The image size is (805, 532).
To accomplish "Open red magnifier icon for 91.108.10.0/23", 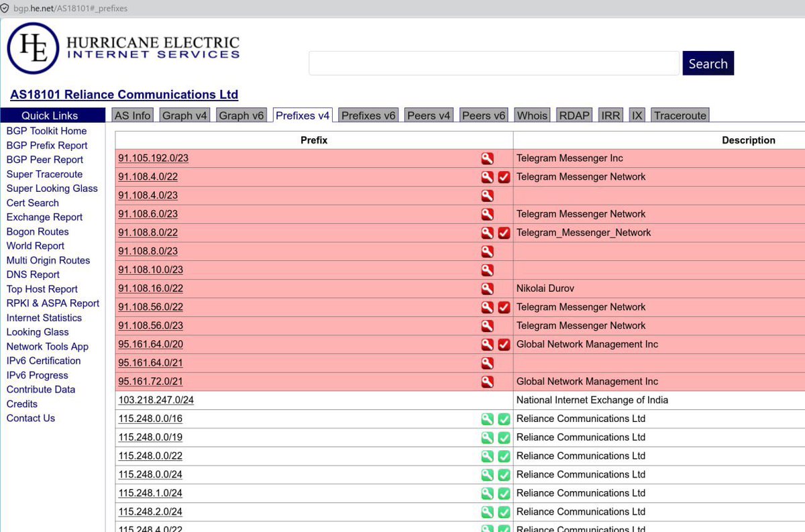I will (x=487, y=270).
